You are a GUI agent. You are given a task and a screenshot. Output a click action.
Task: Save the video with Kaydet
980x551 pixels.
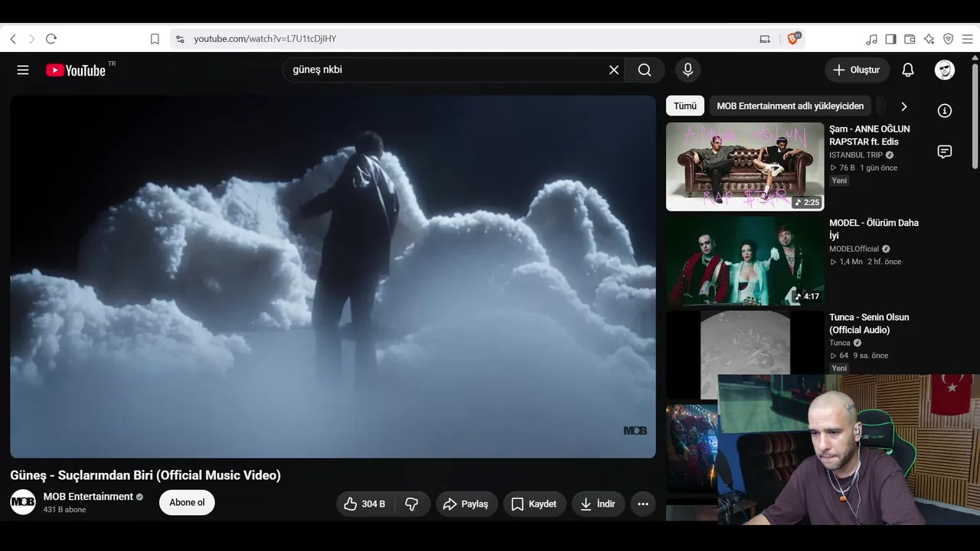534,504
